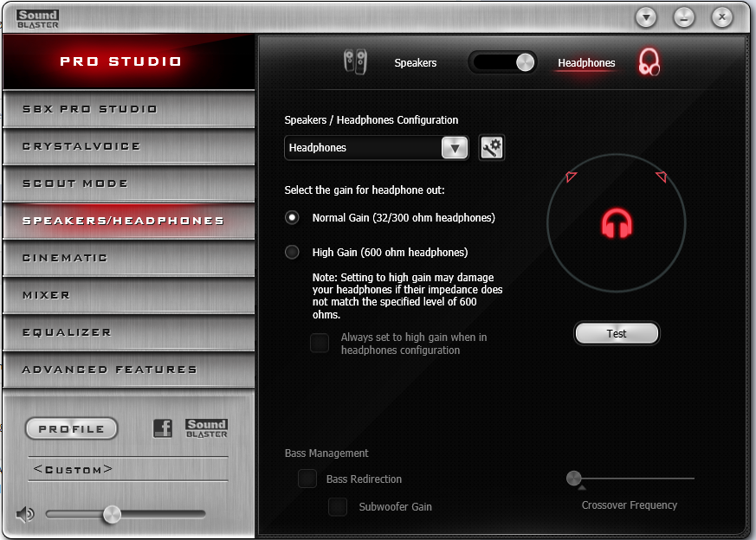Open CrystalVoice section

tap(129, 146)
